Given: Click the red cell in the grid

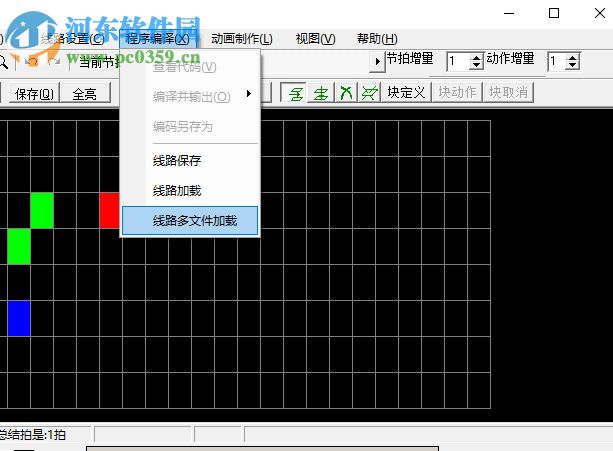Looking at the screenshot, I should (109, 210).
